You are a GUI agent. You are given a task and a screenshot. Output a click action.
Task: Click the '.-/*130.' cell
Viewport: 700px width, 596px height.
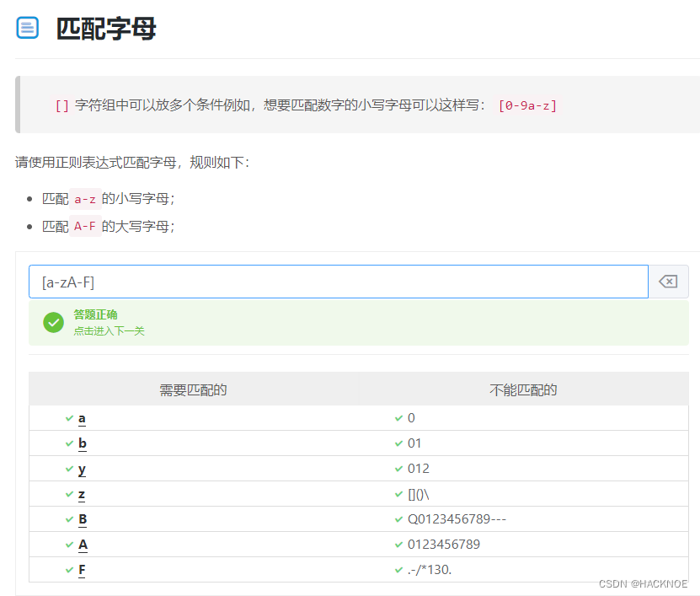click(523, 570)
